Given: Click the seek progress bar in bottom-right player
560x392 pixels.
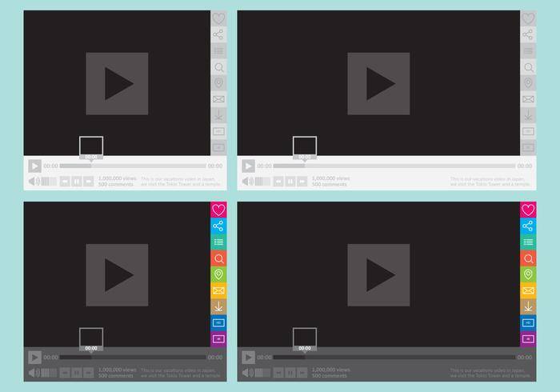Looking at the screenshot, I should (x=394, y=357).
